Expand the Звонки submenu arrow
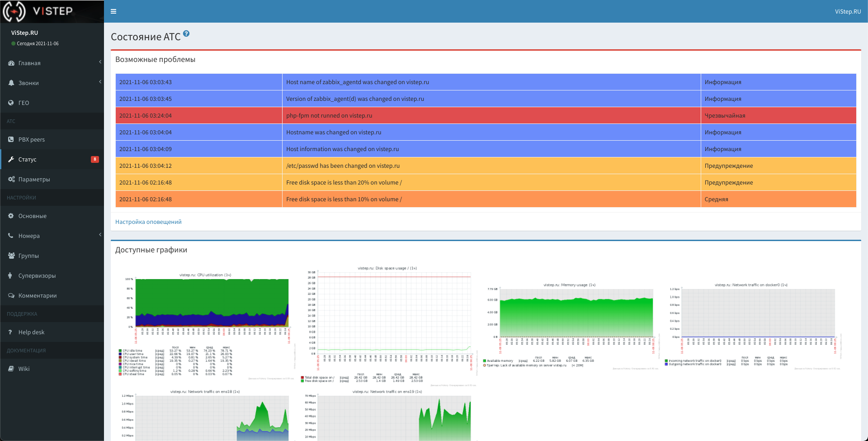The width and height of the screenshot is (868, 441). [x=100, y=82]
